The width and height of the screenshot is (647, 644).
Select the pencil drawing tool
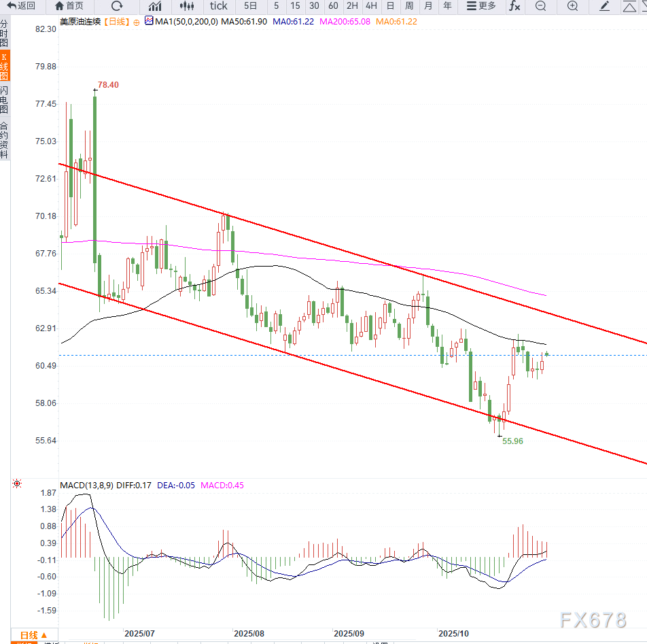[x=605, y=6]
